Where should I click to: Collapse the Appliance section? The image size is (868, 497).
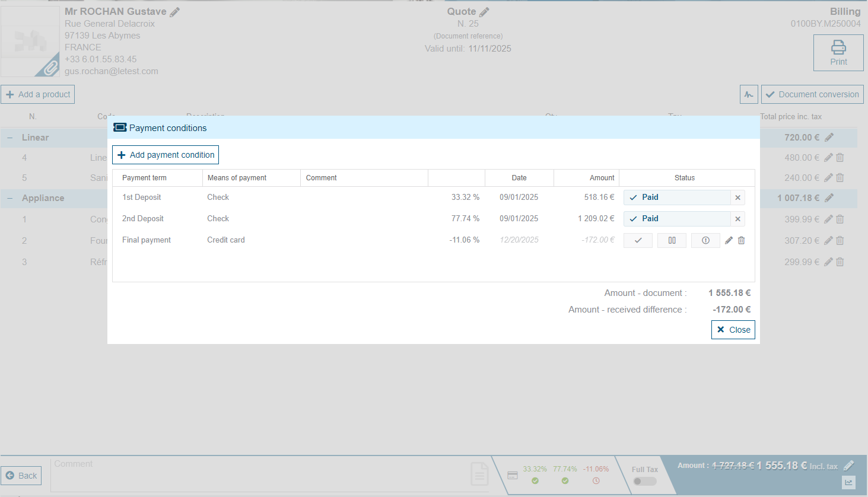pyautogui.click(x=10, y=198)
